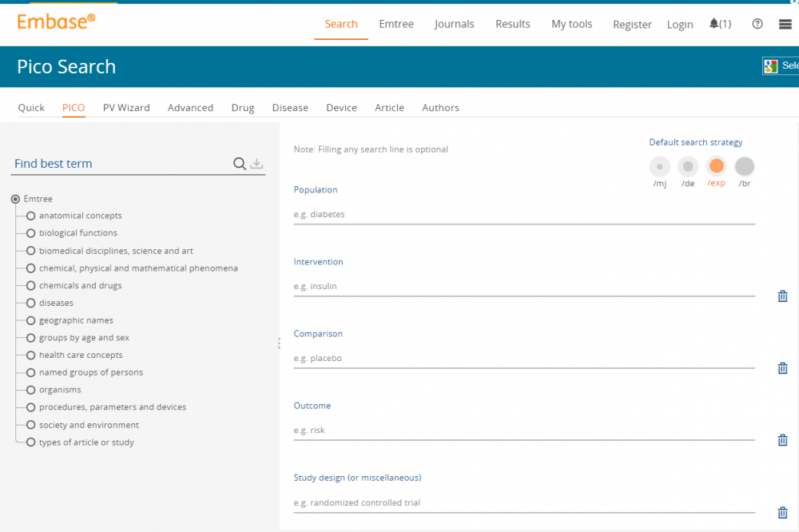Expand groups by age and sex

click(x=30, y=338)
